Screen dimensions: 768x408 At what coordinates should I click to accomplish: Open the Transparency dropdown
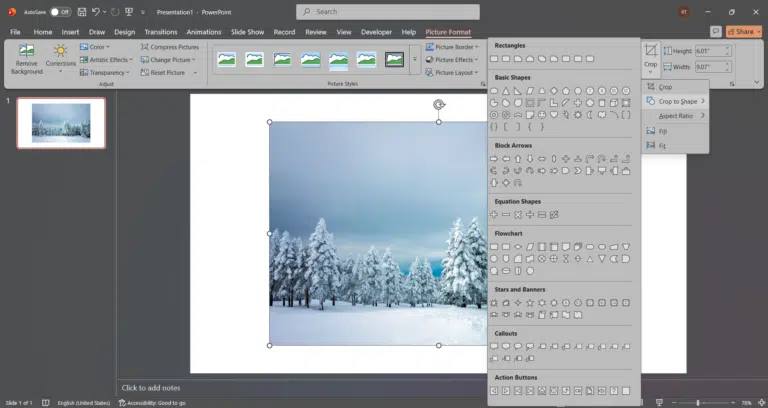pos(105,72)
